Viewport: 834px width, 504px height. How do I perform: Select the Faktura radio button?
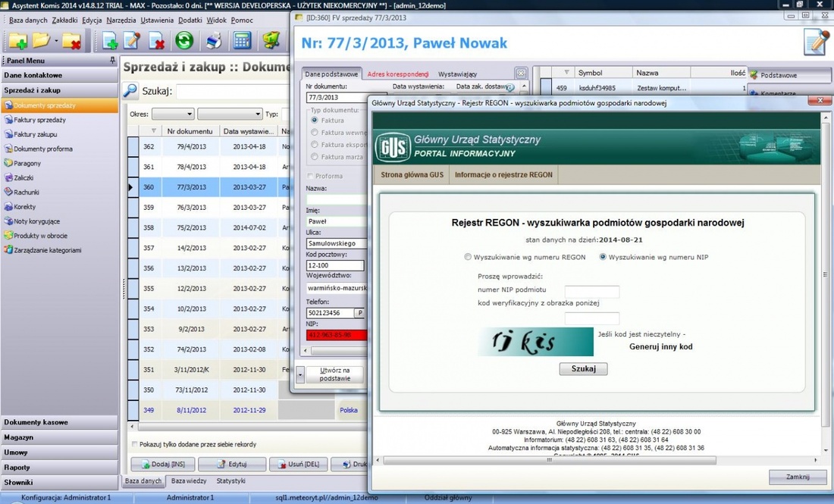point(315,121)
